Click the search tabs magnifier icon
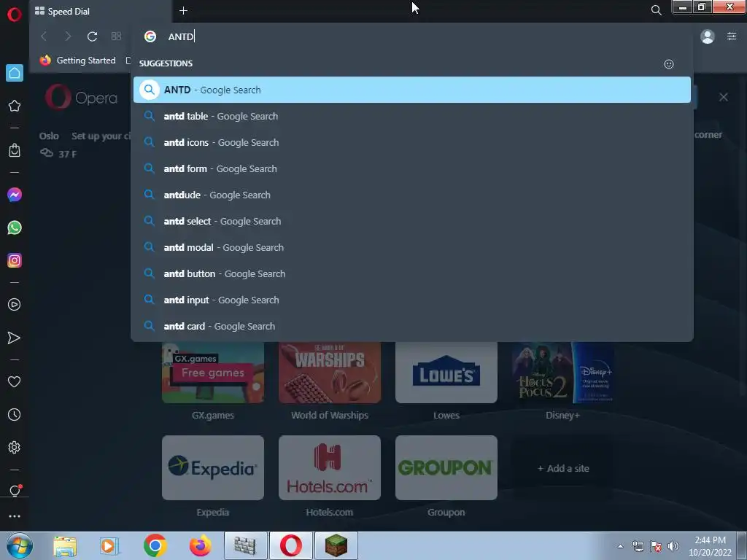This screenshot has width=747, height=560. (656, 10)
